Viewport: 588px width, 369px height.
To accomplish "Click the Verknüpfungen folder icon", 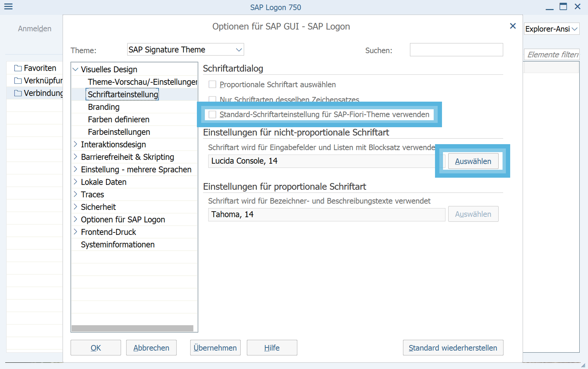I will pos(18,81).
